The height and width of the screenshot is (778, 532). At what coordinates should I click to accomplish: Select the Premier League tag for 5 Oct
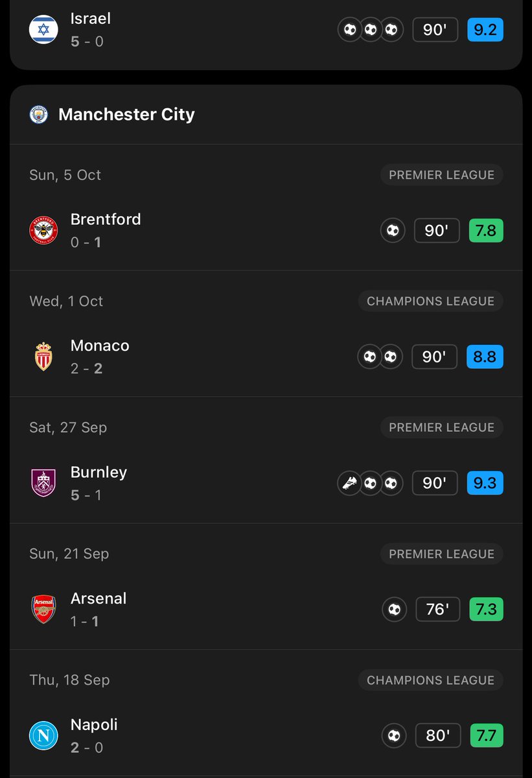click(441, 175)
